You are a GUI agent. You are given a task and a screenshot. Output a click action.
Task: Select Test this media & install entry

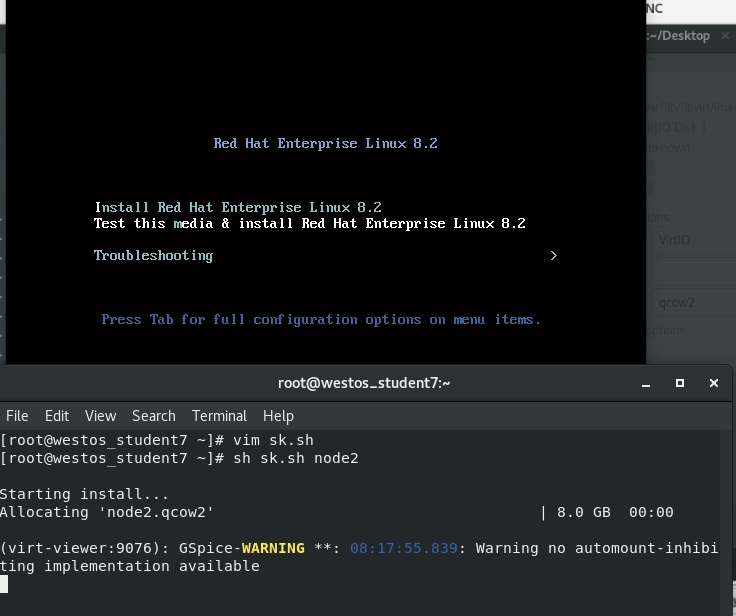tap(310, 223)
